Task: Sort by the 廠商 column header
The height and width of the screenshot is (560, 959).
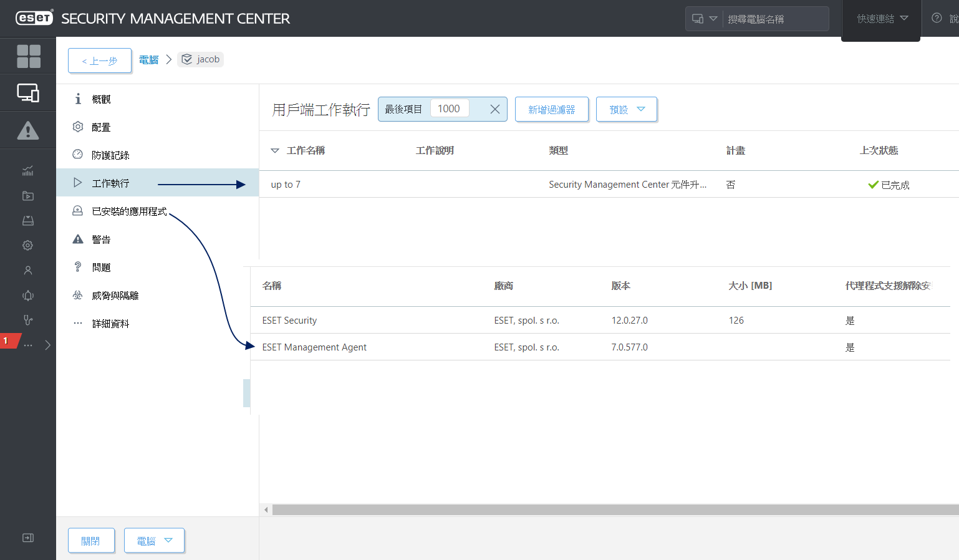Action: click(x=504, y=286)
